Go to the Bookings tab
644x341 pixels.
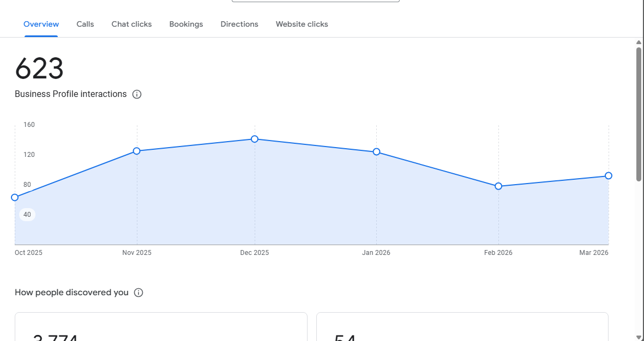(186, 24)
